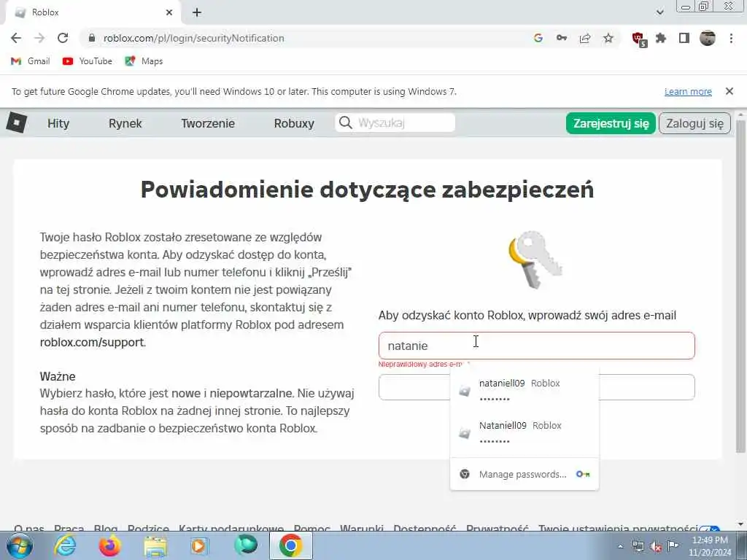Click the address bar URL
This screenshot has width=747, height=560.
coord(193,38)
